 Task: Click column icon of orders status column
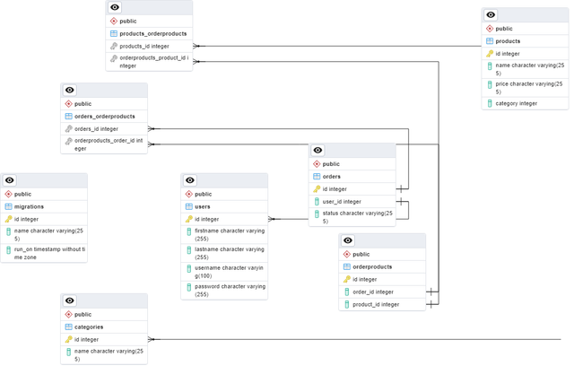point(317,213)
